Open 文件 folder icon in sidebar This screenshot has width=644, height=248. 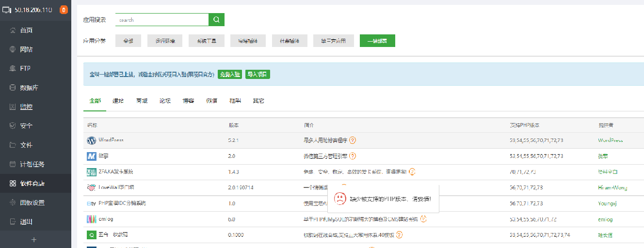coord(13,145)
